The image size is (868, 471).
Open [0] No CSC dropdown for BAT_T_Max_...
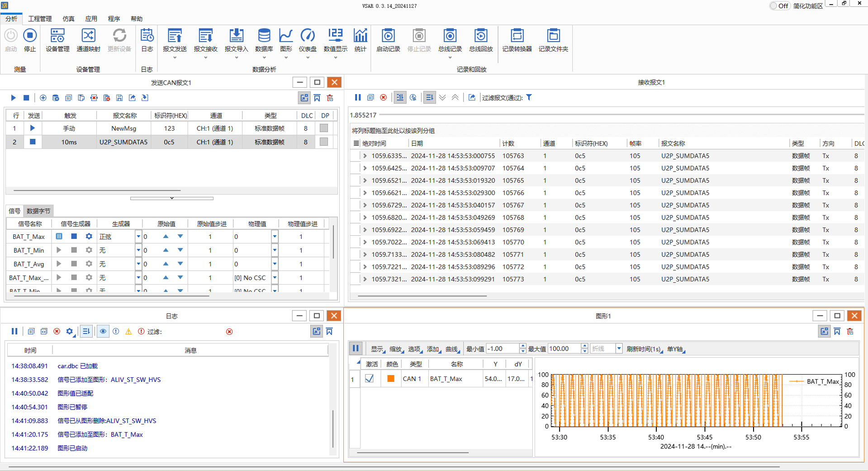click(x=275, y=277)
